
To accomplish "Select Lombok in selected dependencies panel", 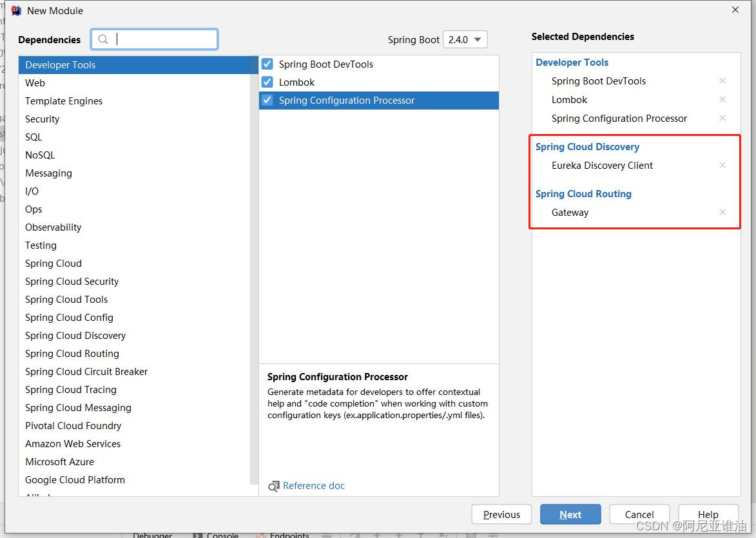I will [x=569, y=100].
